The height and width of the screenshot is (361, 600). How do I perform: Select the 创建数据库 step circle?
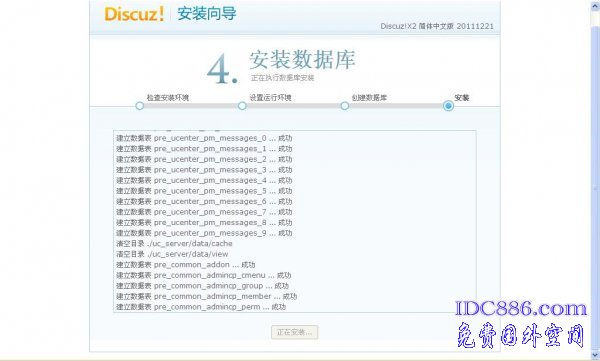345,106
